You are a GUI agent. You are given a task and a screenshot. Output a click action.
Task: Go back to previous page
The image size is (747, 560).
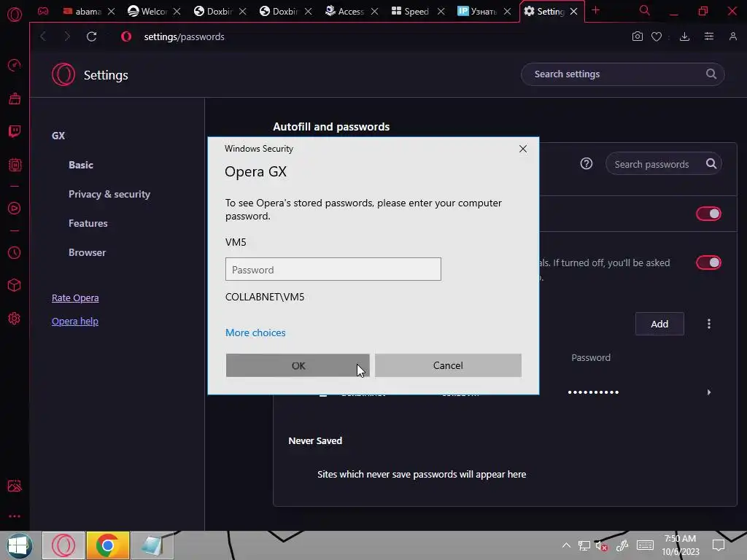pyautogui.click(x=43, y=36)
